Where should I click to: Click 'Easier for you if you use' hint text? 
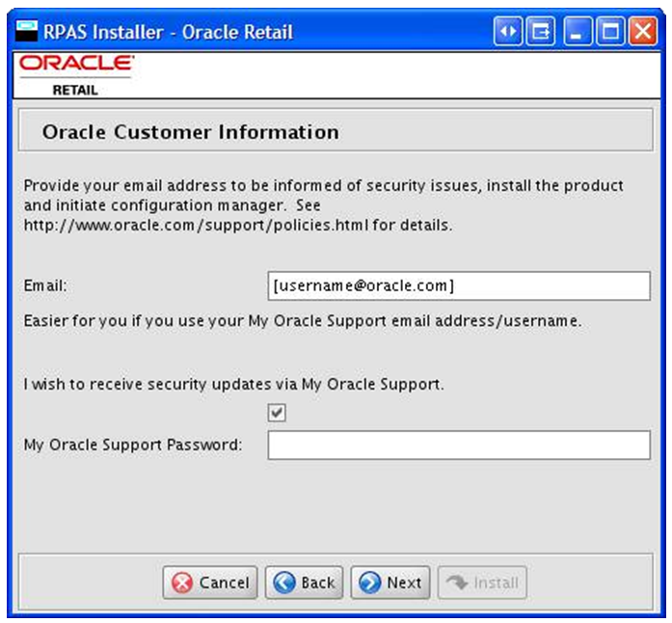coord(303,321)
